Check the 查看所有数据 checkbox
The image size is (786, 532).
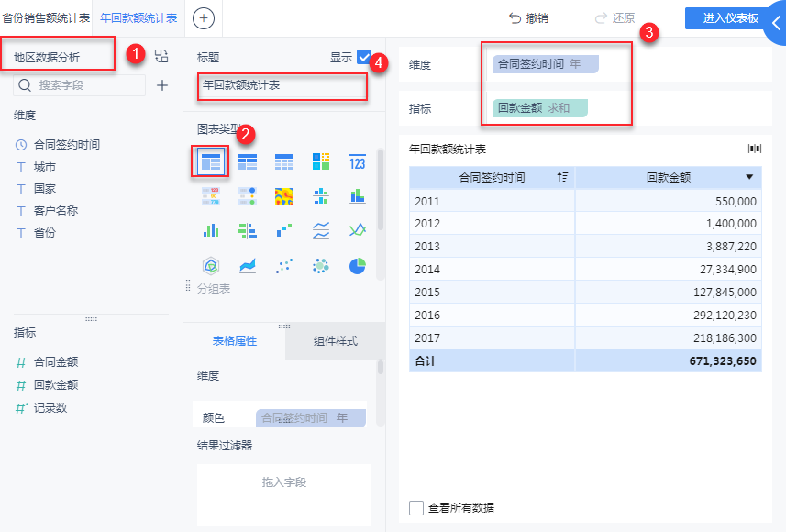[416, 508]
